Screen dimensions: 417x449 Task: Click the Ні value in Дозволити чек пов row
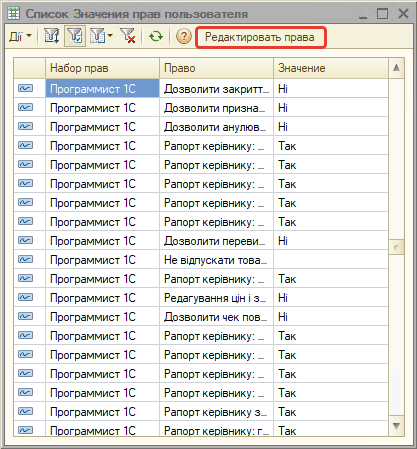283,317
